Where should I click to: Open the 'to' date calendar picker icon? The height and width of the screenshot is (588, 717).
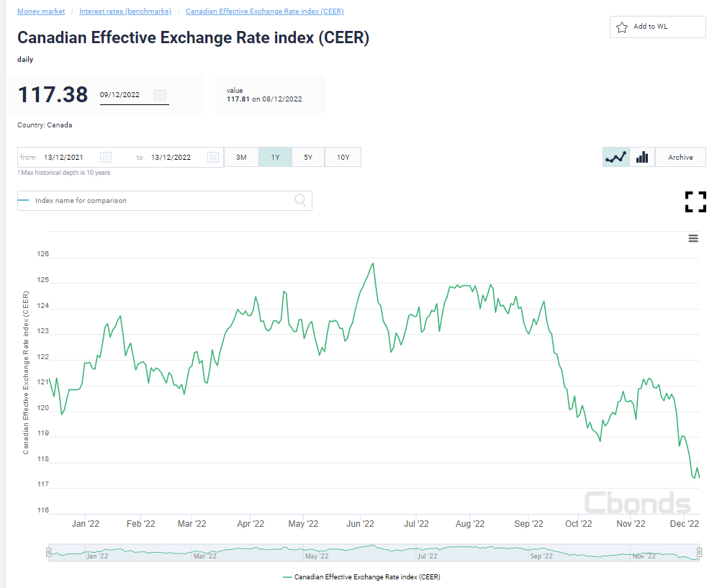pos(212,157)
